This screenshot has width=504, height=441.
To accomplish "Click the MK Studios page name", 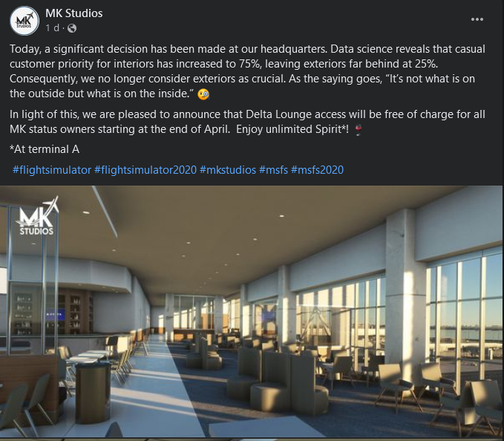I will [73, 13].
